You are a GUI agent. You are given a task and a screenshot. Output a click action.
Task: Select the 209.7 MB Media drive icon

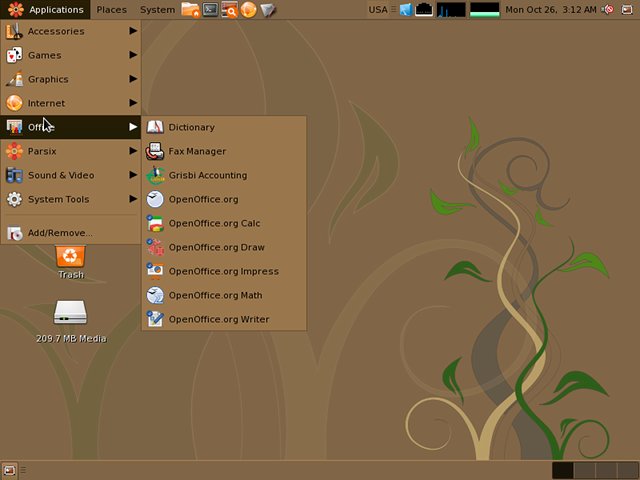pos(70,312)
